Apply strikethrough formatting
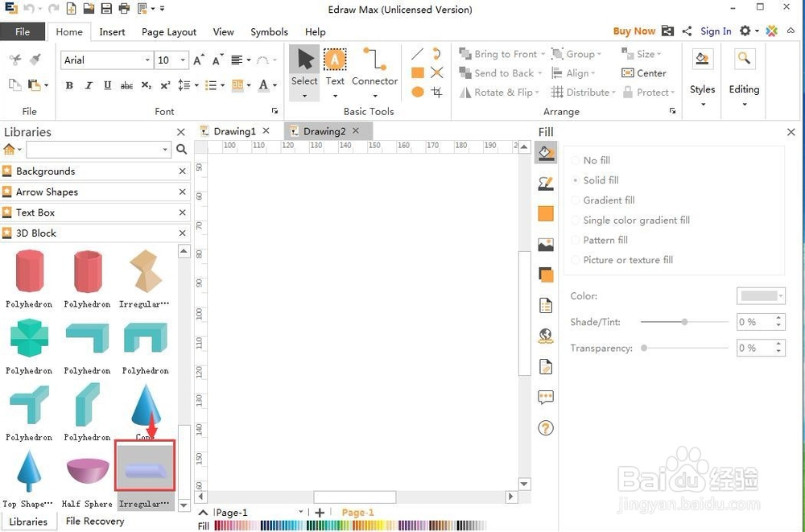Screen dimensions: 805x532 pos(126,86)
